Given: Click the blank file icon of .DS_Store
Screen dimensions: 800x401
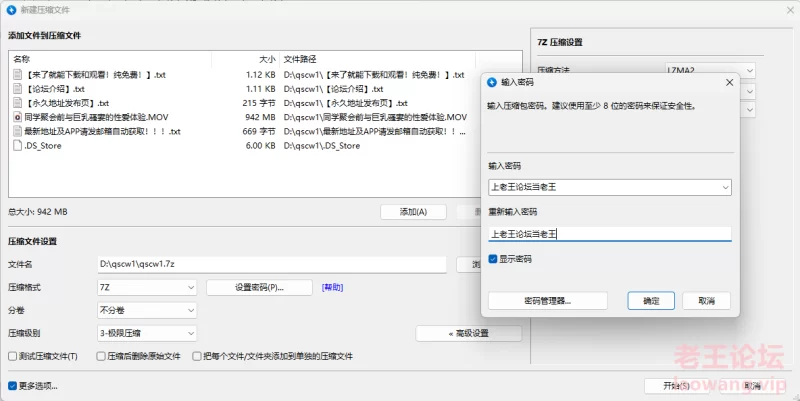Looking at the screenshot, I should tap(17, 145).
